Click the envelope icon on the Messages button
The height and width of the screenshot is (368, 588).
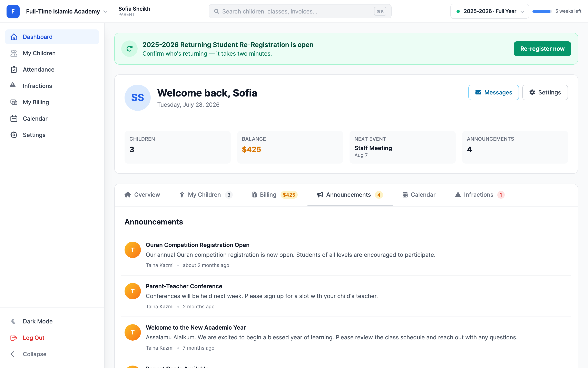click(478, 92)
